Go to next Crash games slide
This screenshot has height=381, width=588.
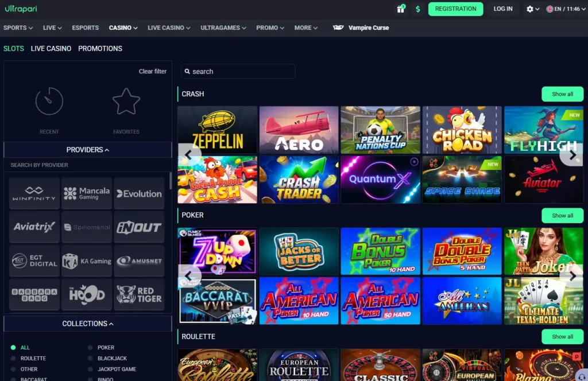pos(572,155)
